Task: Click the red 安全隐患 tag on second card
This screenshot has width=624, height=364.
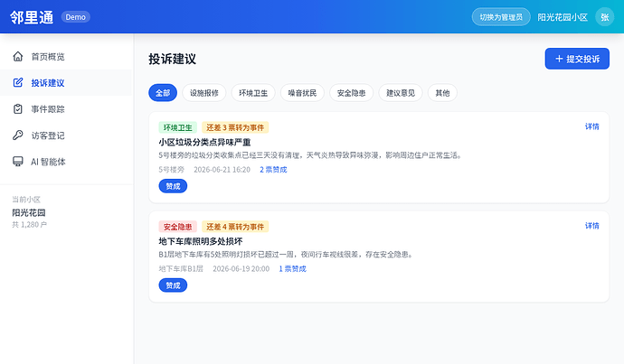Action: pos(178,227)
